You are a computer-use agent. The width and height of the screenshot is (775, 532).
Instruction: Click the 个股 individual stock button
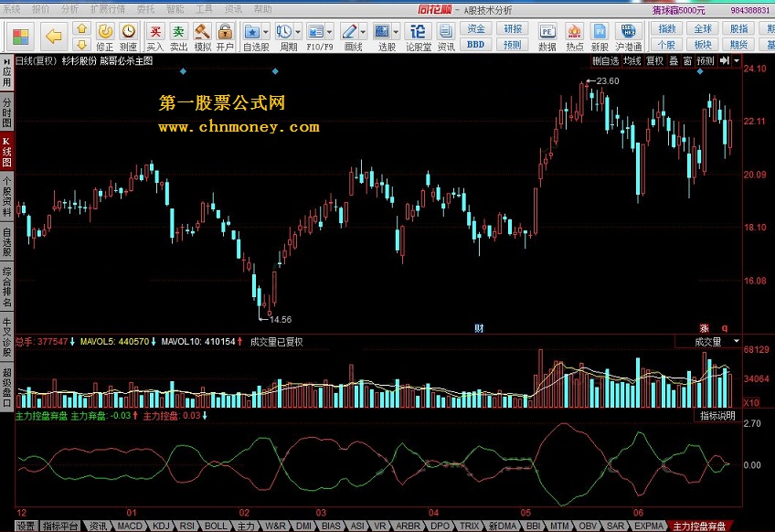667,45
